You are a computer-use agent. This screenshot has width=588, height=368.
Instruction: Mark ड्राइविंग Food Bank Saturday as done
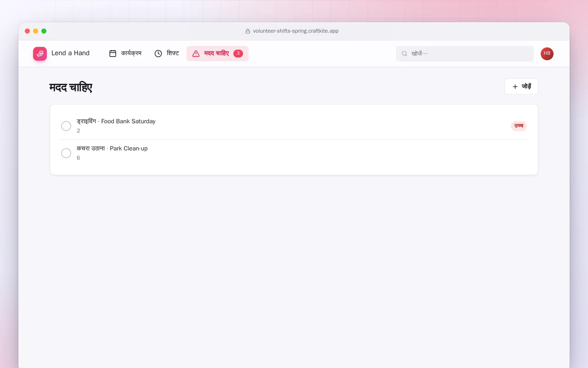click(66, 126)
